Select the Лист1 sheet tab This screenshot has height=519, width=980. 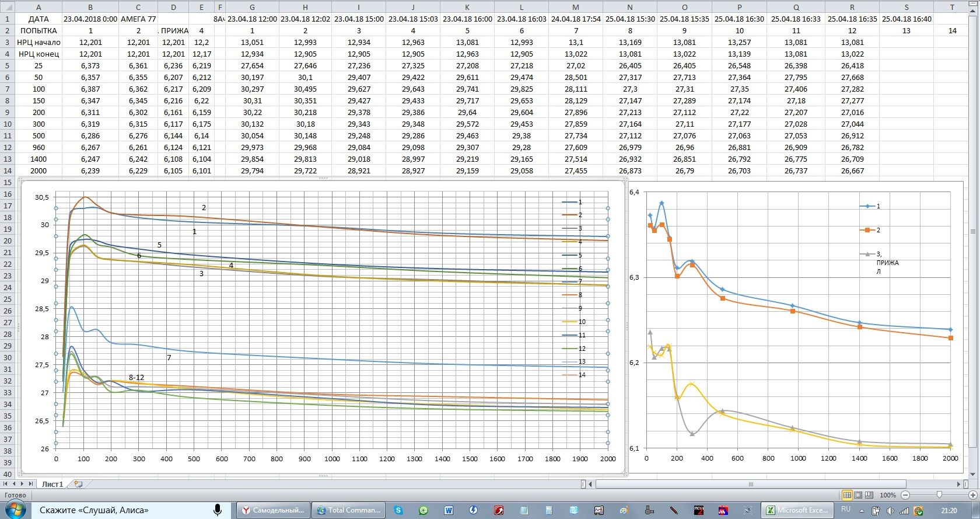(x=52, y=484)
